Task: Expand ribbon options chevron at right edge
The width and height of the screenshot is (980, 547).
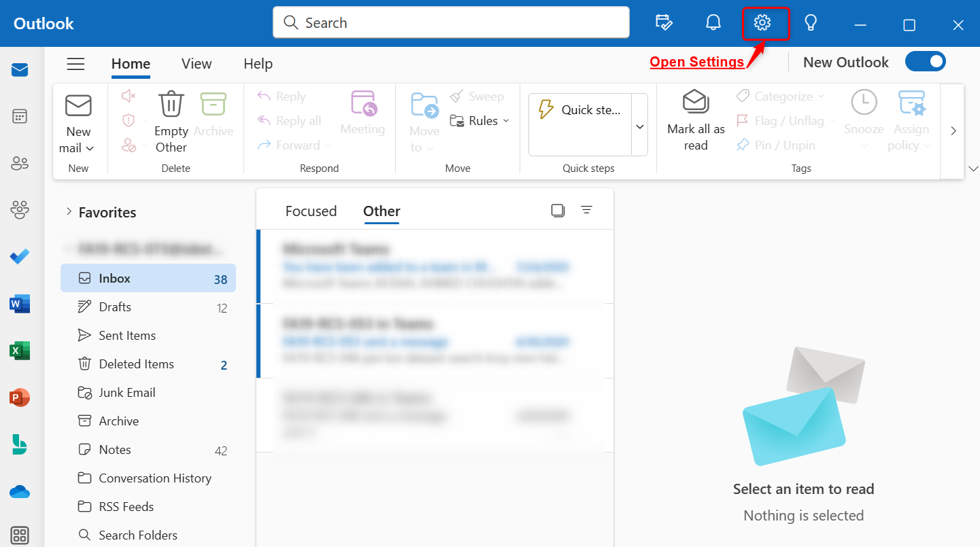Action: [x=973, y=169]
